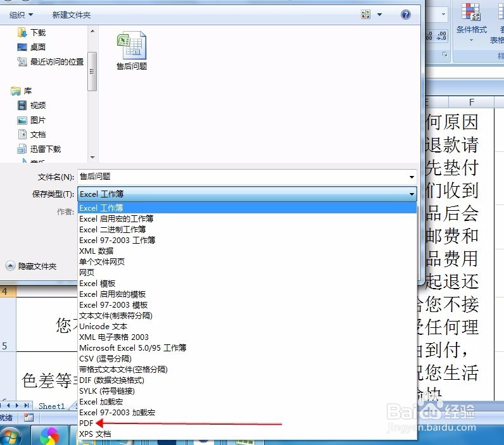Image resolution: width=504 pixels, height=445 pixels.
Task: Open the 迅雷下载 library
Action: (x=39, y=149)
